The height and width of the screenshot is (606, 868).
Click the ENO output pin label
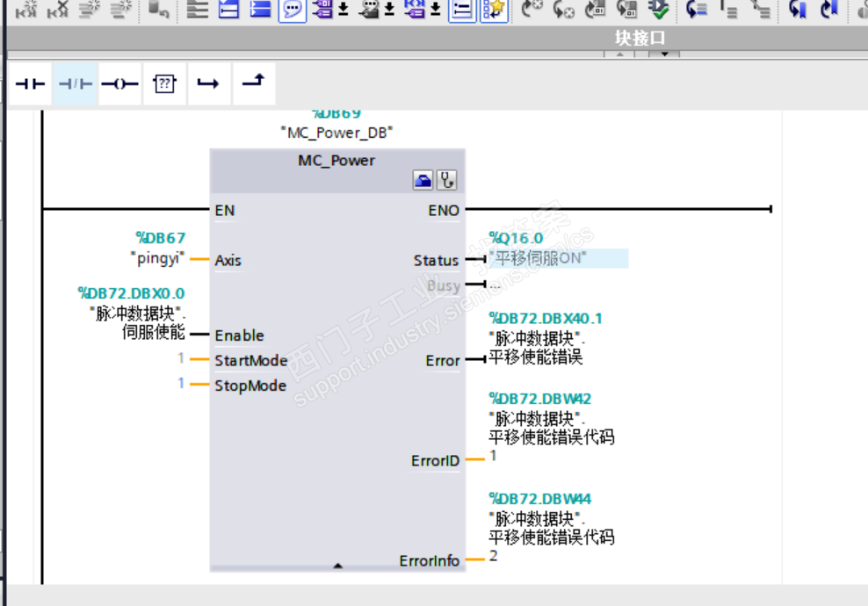click(x=444, y=211)
